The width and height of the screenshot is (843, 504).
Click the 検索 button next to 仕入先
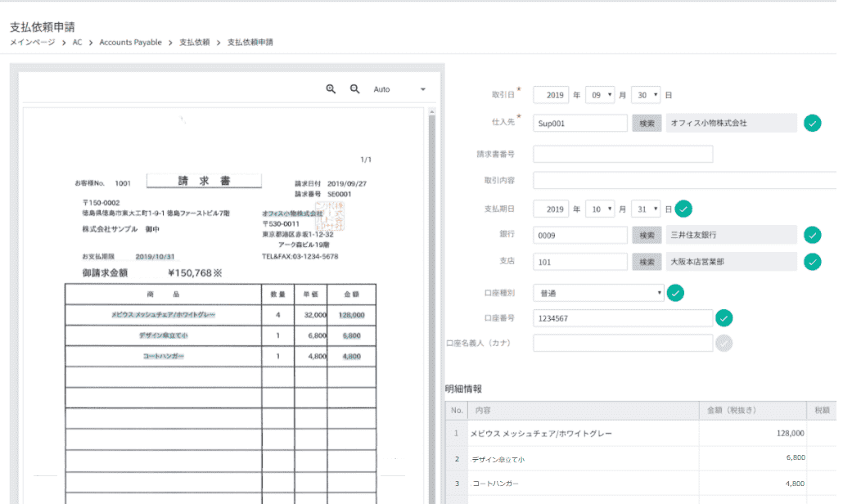tap(647, 122)
